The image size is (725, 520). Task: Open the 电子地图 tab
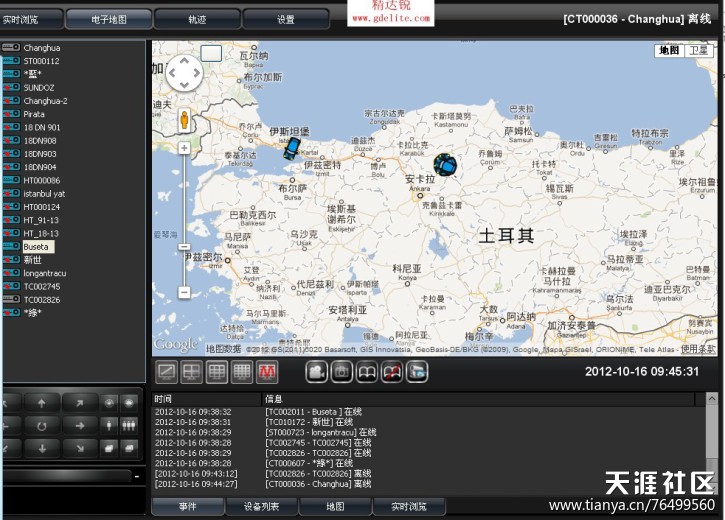[109, 19]
